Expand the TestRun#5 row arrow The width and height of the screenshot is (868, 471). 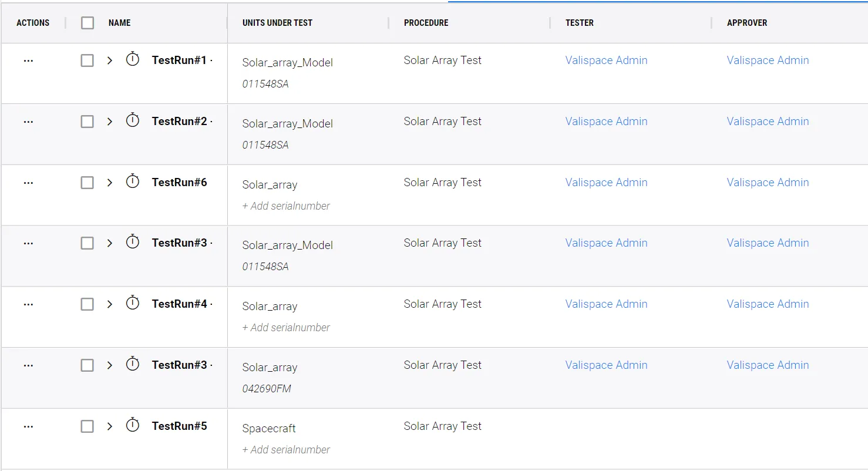click(x=110, y=426)
